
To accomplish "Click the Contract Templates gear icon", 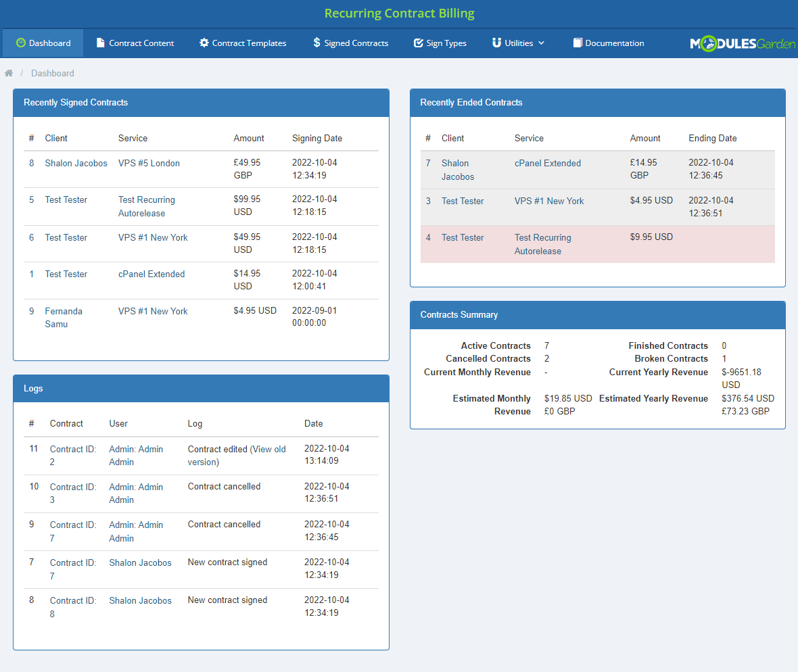I will 204,43.
